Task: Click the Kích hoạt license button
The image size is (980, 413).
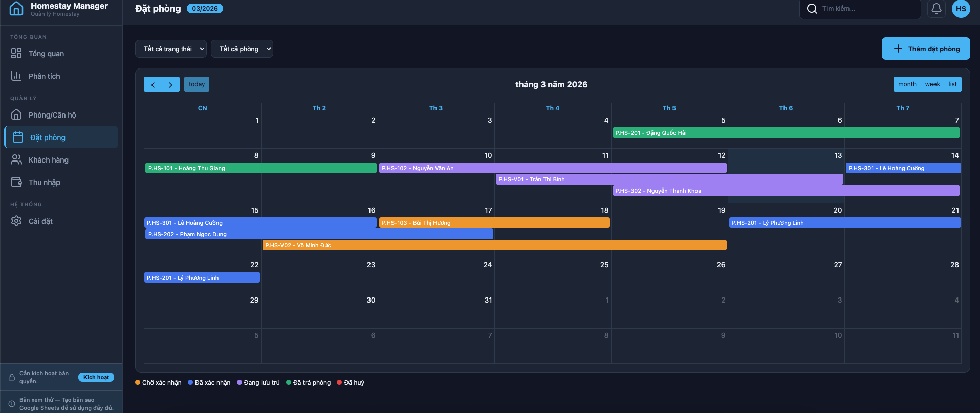Action: pyautogui.click(x=96, y=377)
